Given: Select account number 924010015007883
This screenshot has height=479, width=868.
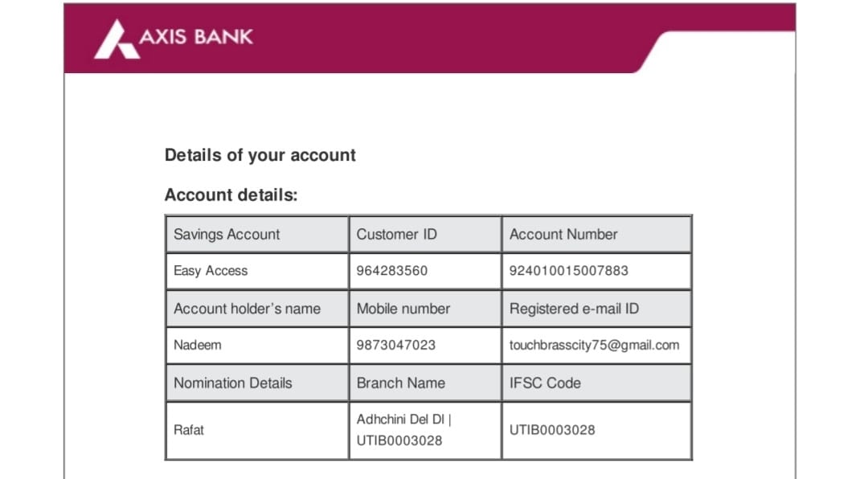Looking at the screenshot, I should pos(569,271).
